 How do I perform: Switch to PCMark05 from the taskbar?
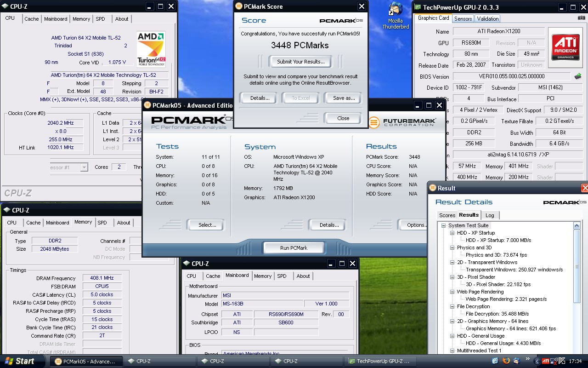click(86, 361)
